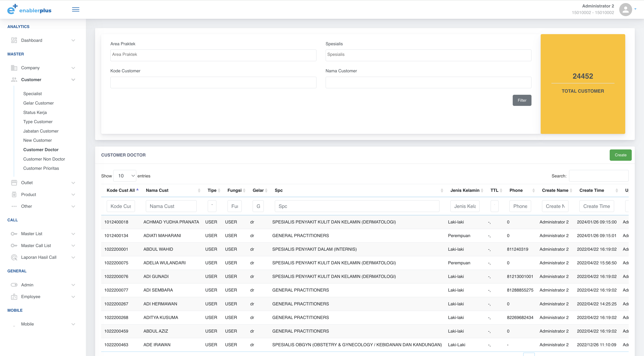Click the Area Praktek input field
The image size is (644, 356).
(213, 55)
